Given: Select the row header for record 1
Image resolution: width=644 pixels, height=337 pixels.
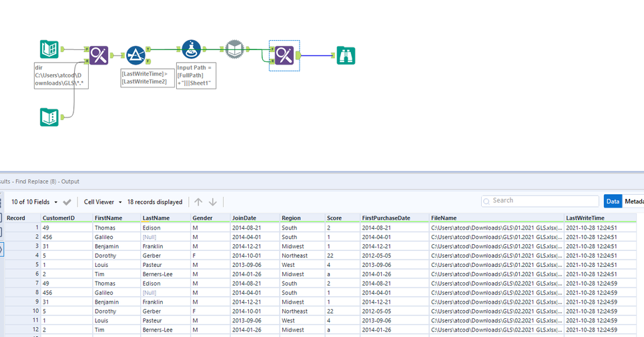Looking at the screenshot, I should (23, 228).
